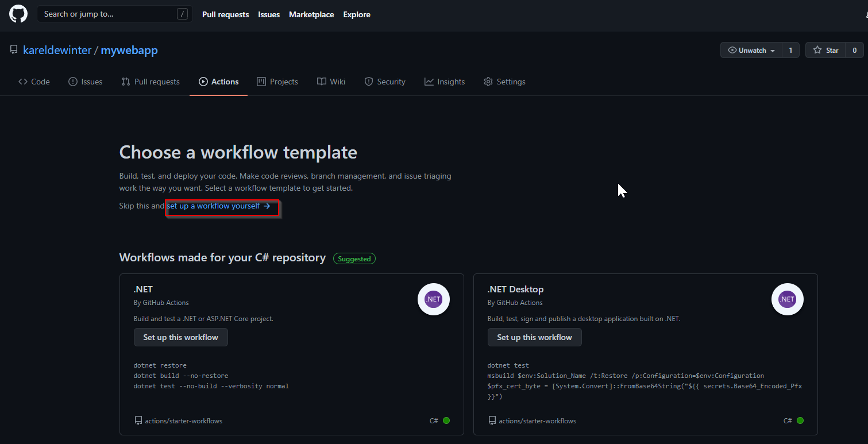Focus the Search or jump to field
Screen dimensions: 868x444
point(115,14)
